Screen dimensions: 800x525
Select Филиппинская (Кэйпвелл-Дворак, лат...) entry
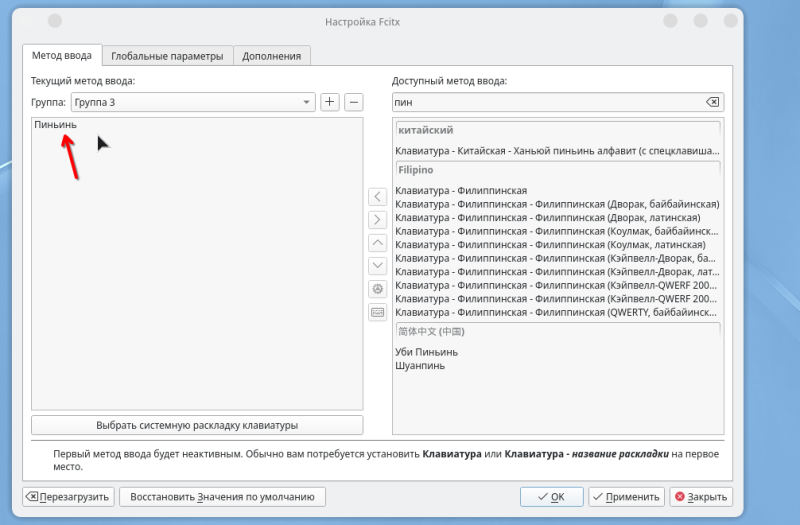tap(558, 271)
